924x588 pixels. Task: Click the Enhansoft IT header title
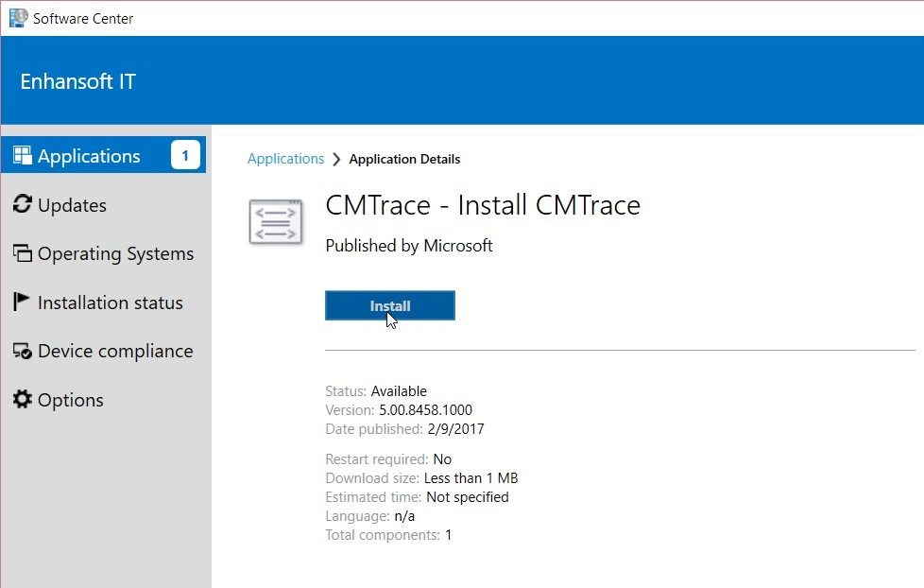click(77, 81)
